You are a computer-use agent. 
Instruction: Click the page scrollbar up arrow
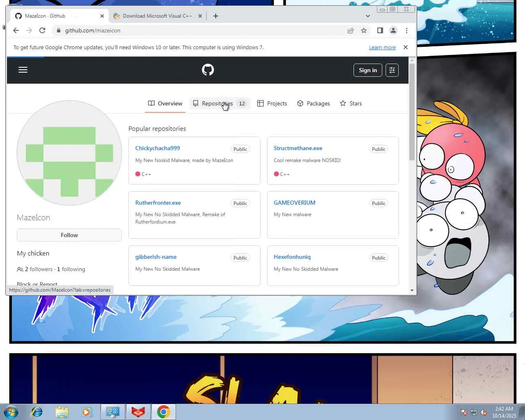coord(412,60)
